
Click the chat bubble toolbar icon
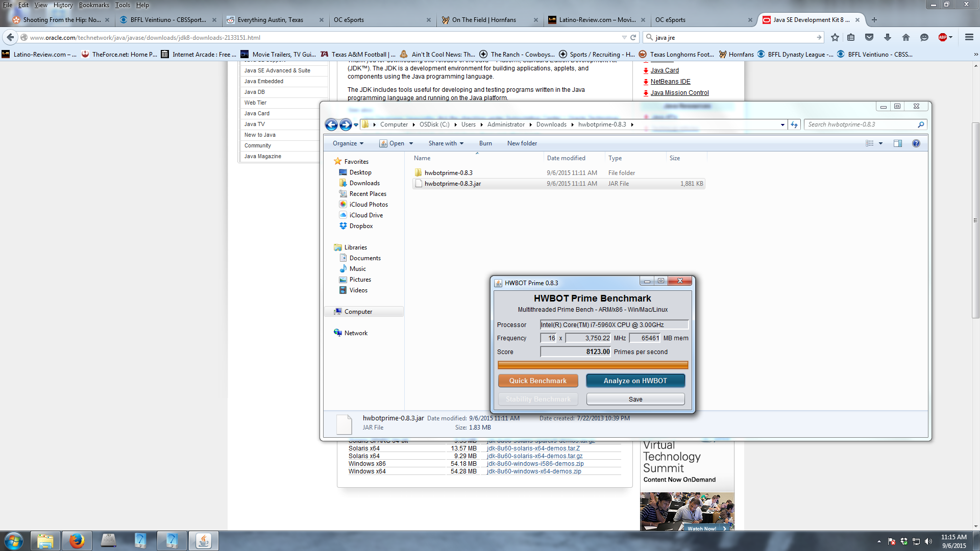[x=924, y=37]
